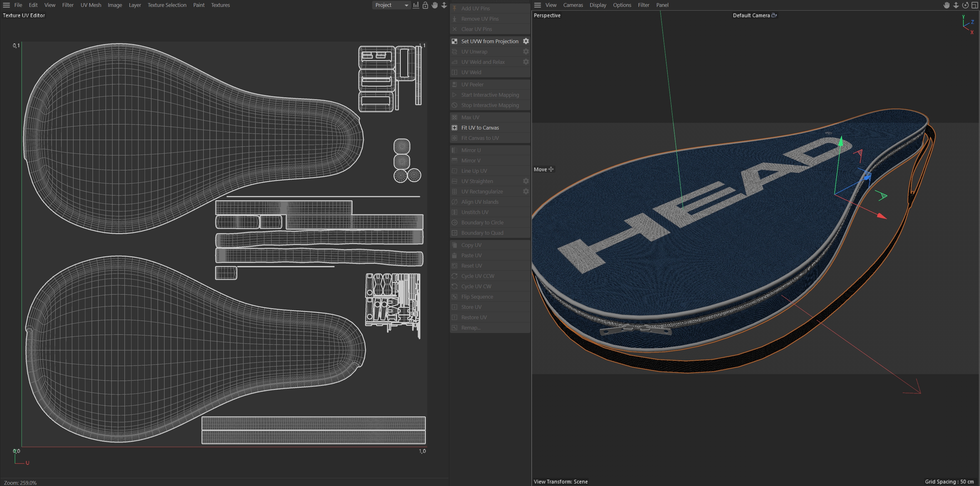The height and width of the screenshot is (486, 980).
Task: Open the Cameras menu in viewport
Action: click(573, 5)
